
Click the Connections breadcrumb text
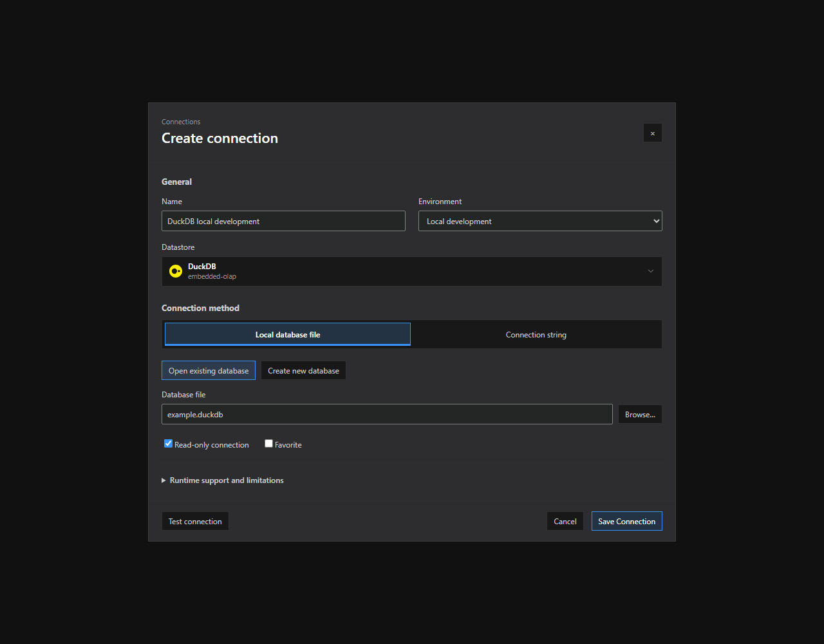[181, 122]
